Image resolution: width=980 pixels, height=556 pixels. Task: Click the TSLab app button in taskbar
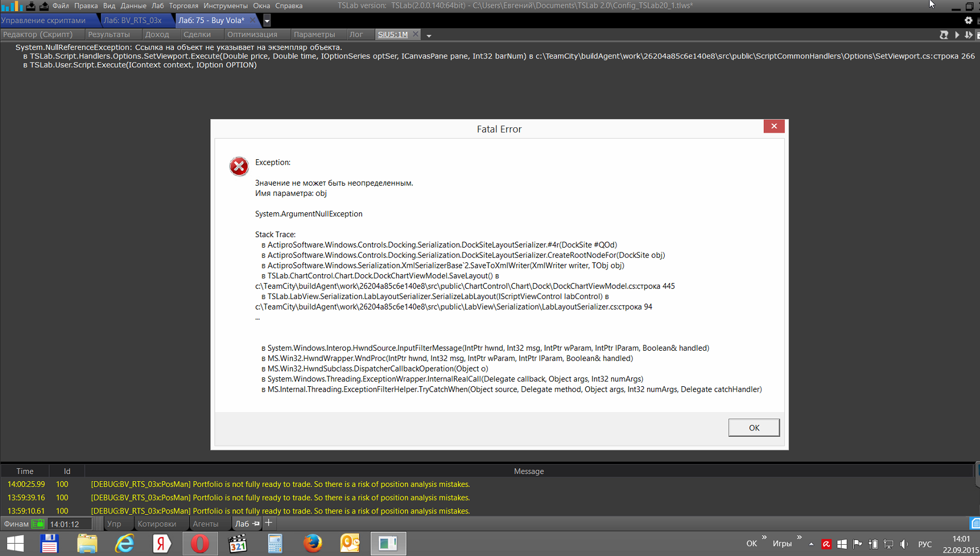pos(388,544)
